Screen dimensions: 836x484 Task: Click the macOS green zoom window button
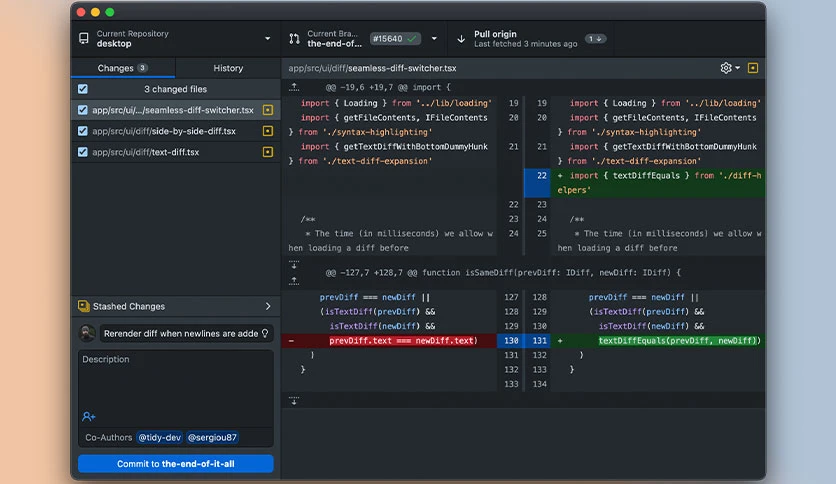(110, 12)
